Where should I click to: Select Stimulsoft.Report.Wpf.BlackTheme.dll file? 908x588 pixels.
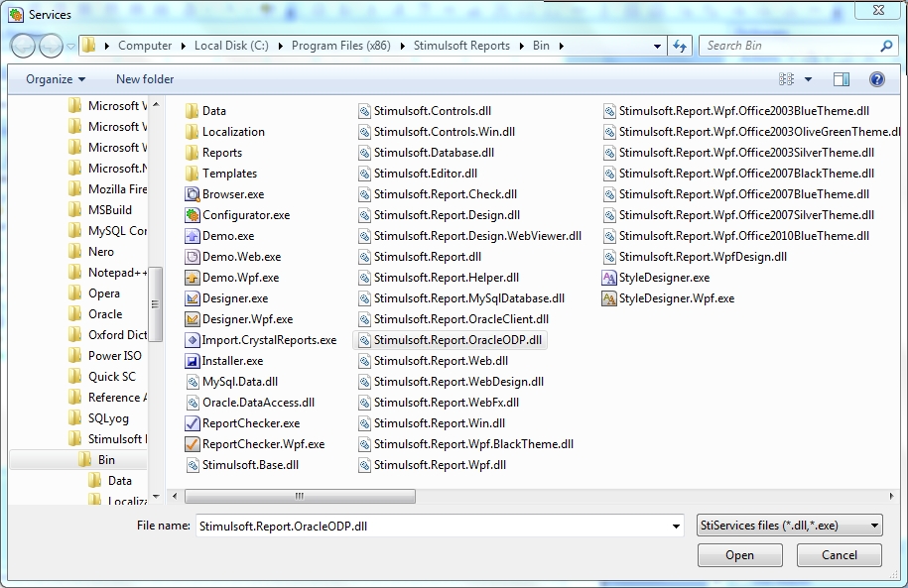click(x=466, y=444)
